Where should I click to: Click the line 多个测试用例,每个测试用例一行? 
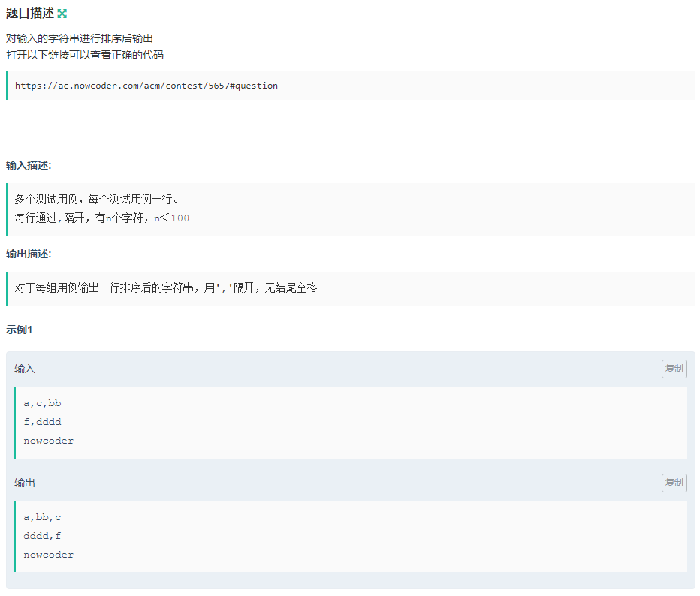click(x=96, y=200)
